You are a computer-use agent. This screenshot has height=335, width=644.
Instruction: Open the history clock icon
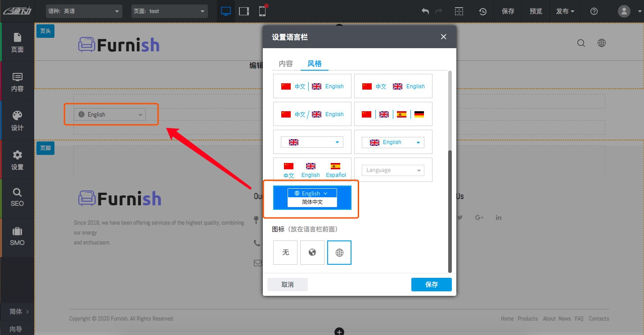[x=482, y=11]
